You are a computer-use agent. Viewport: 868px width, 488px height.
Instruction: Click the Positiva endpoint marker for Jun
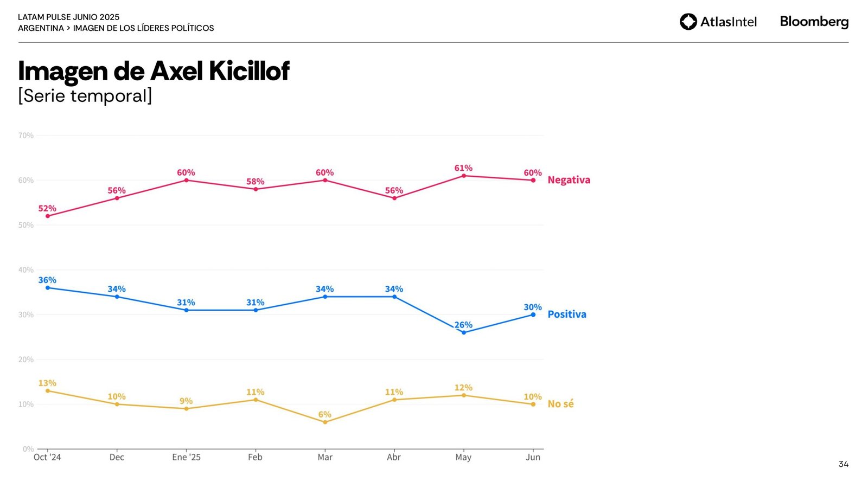tap(533, 314)
